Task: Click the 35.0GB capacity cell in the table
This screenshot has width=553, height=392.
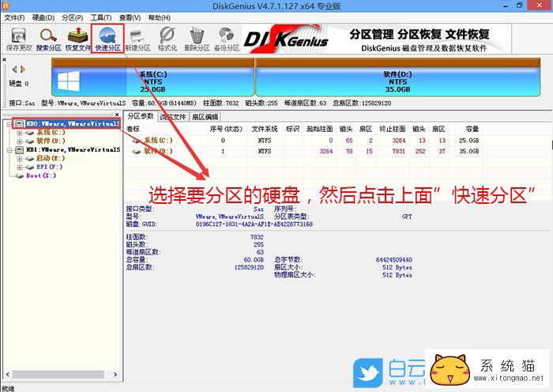Action: click(x=468, y=151)
